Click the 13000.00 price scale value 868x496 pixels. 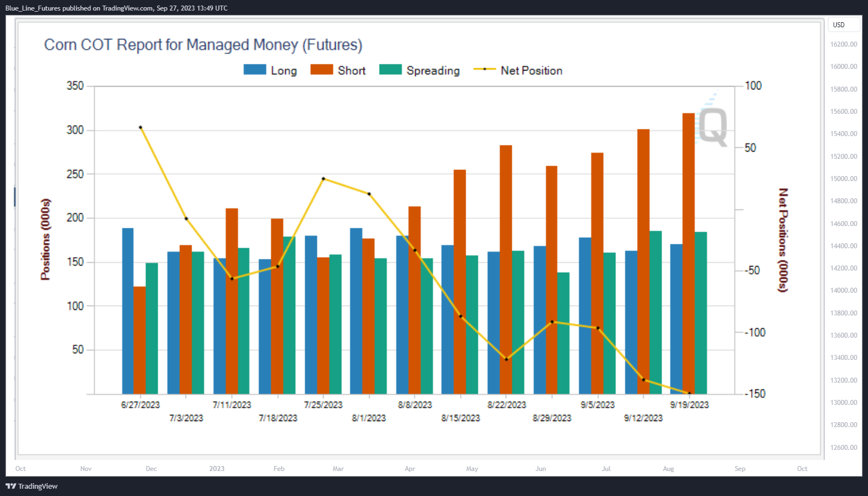point(844,403)
